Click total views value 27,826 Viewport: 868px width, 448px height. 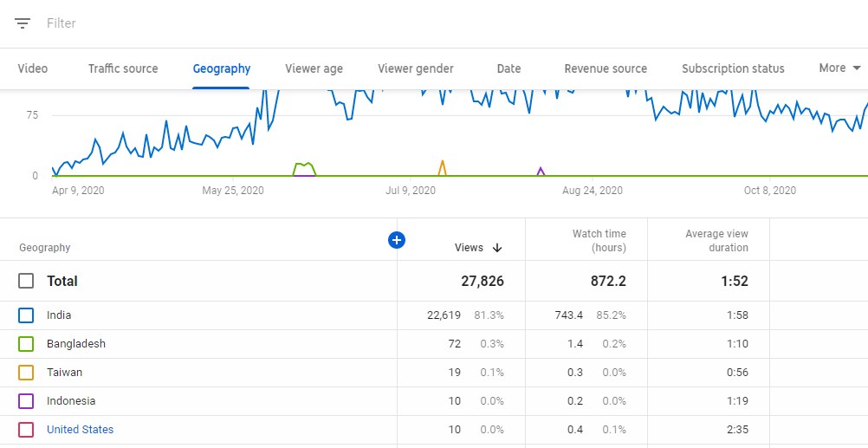483,282
